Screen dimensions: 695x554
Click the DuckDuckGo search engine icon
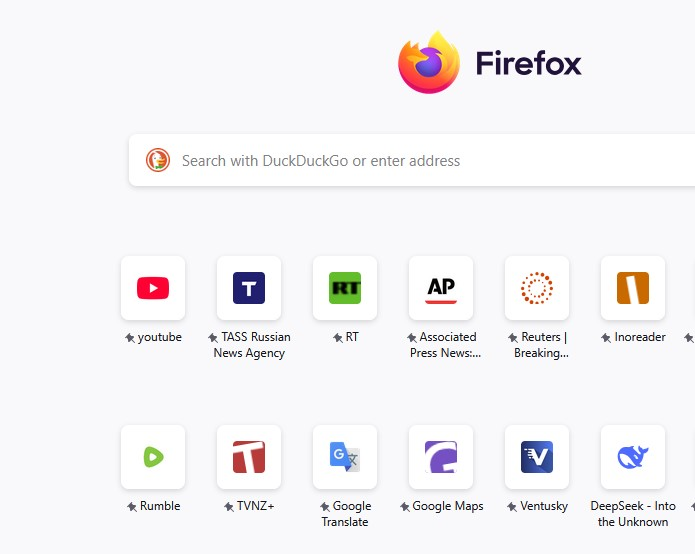click(x=158, y=160)
